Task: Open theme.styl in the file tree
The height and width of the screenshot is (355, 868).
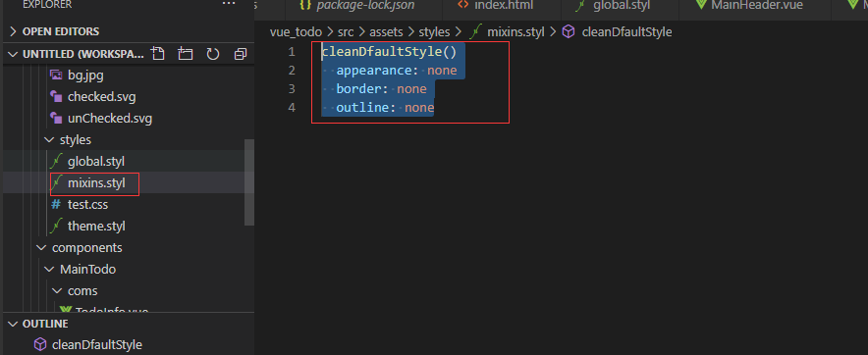Action: click(x=96, y=227)
